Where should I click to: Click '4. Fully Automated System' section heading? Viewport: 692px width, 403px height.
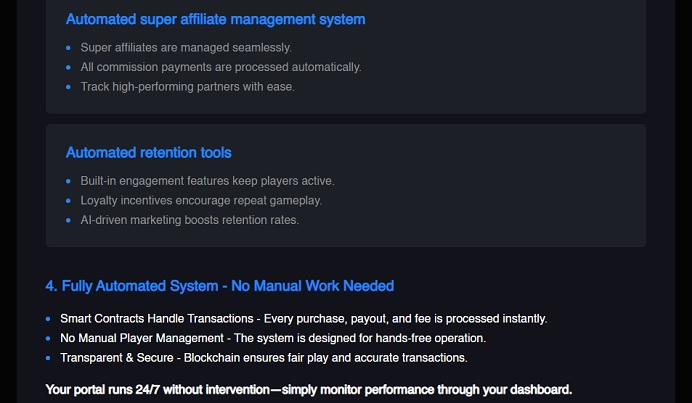click(219, 286)
